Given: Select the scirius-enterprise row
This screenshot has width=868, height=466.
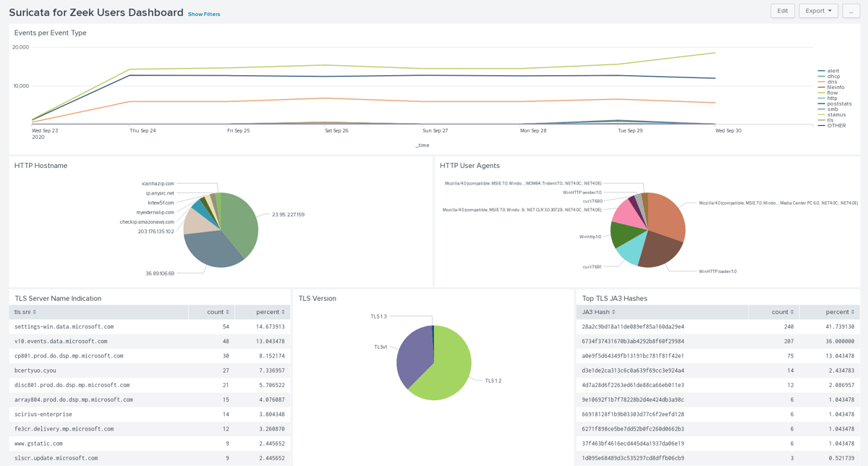Looking at the screenshot, I should point(150,415).
